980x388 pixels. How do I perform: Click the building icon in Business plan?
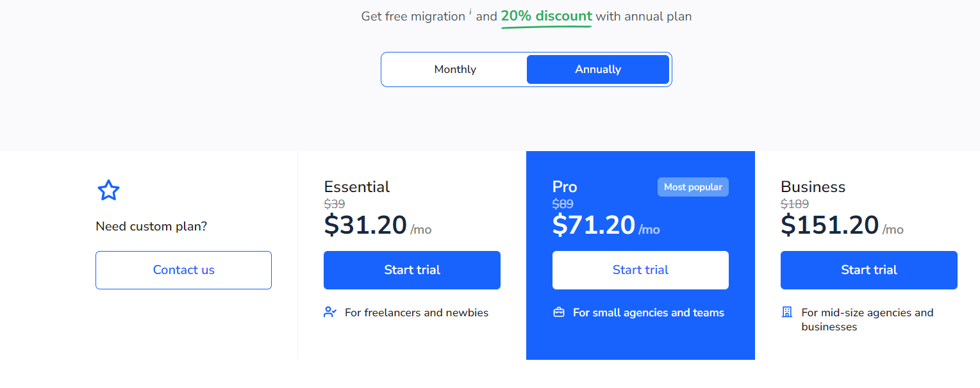787,312
